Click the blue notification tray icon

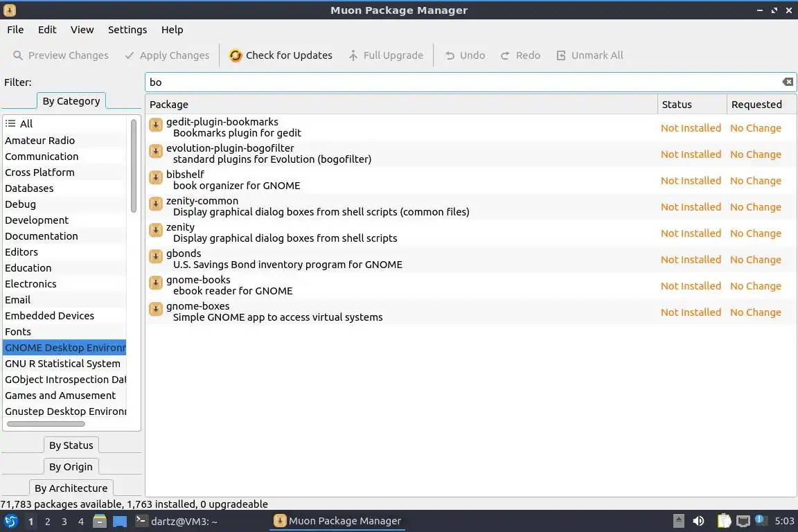(x=759, y=520)
